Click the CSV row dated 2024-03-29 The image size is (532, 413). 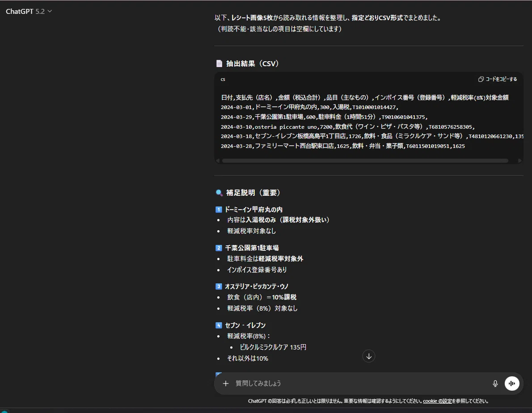324,117
